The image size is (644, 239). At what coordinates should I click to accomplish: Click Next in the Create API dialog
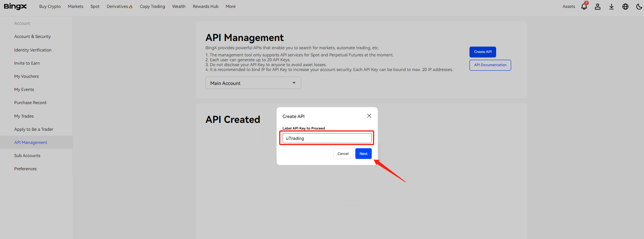coord(363,153)
